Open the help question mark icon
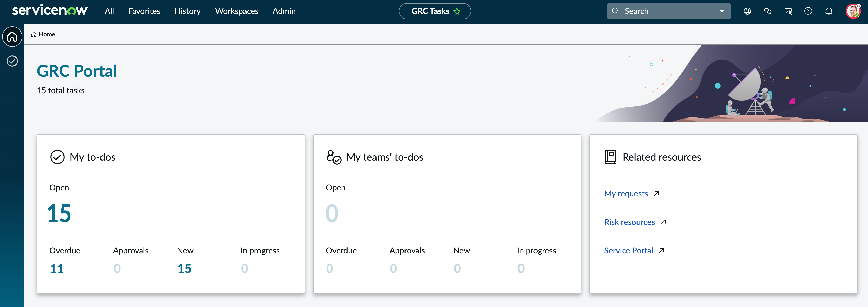Screen dimensions: 868x307 [x=808, y=11]
